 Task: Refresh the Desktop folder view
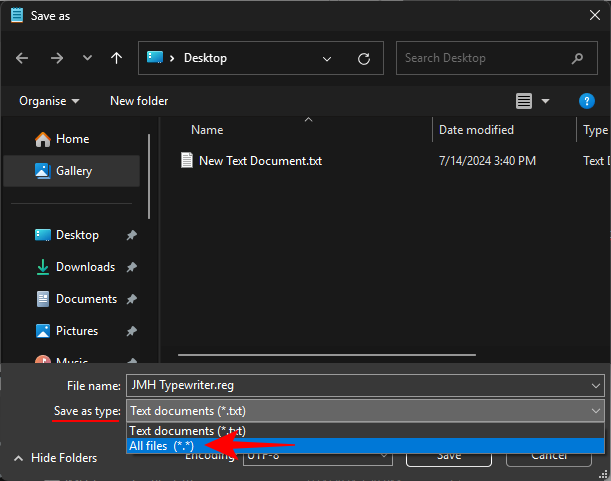364,58
